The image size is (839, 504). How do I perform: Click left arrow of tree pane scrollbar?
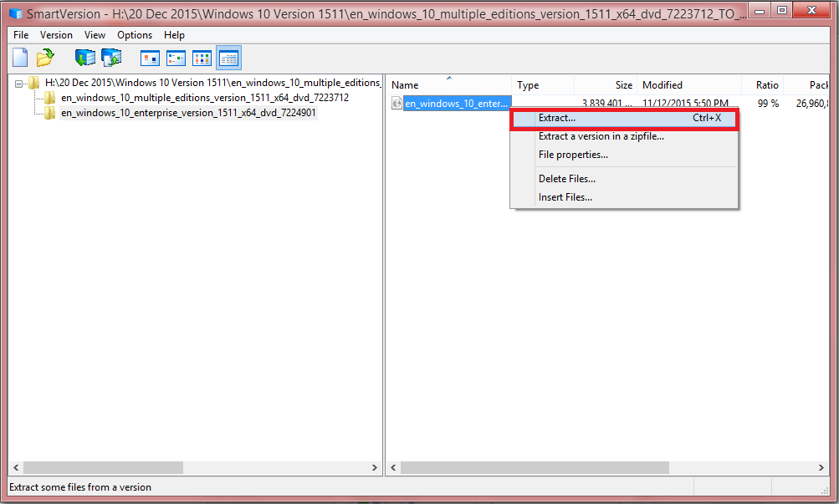[x=16, y=468]
